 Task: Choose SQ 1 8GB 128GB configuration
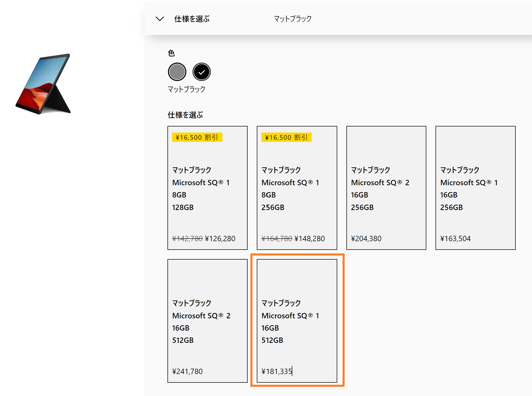click(x=207, y=188)
